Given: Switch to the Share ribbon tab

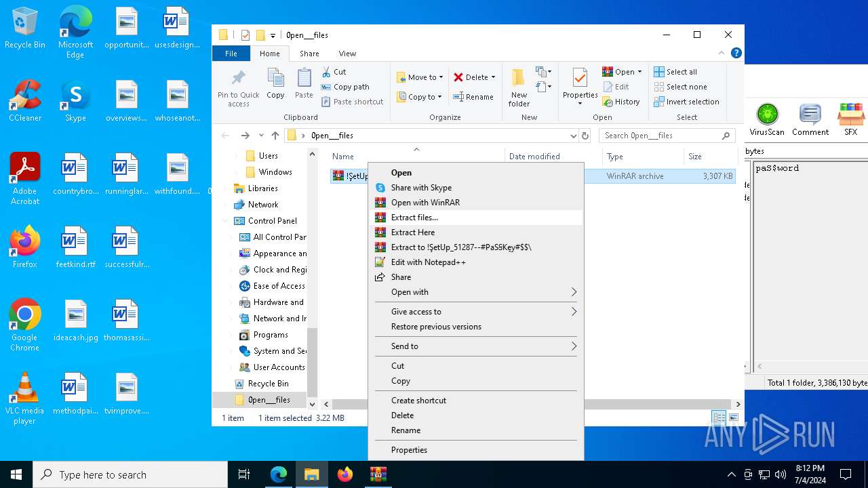Looking at the screenshot, I should [309, 54].
